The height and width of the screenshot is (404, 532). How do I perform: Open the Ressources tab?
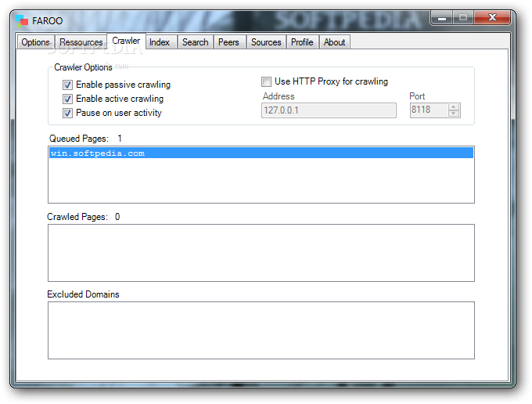[81, 42]
